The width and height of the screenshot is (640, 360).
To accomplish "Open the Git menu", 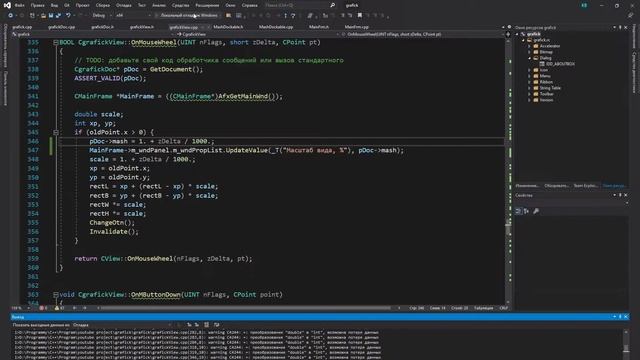I will point(67,5).
